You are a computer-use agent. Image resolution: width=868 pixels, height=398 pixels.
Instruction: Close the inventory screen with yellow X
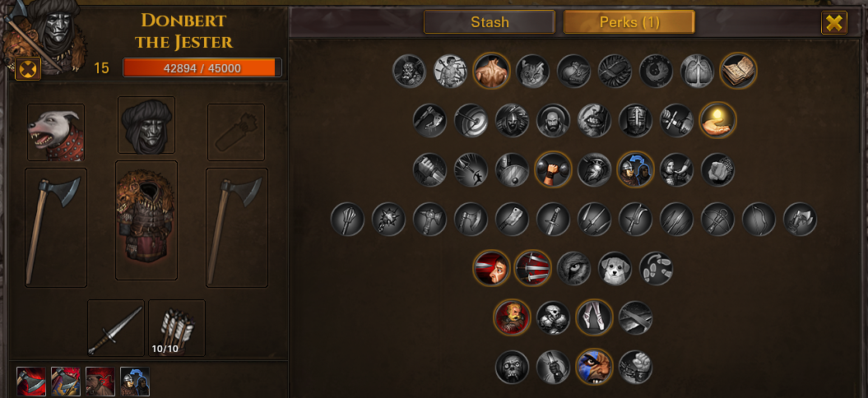coord(833,23)
